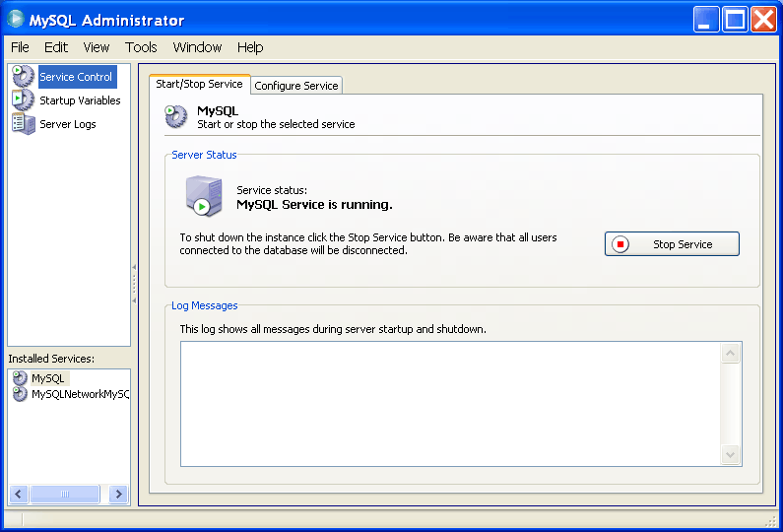Screen dimensions: 783x532
Task: Open the View menu
Action: pyautogui.click(x=97, y=47)
